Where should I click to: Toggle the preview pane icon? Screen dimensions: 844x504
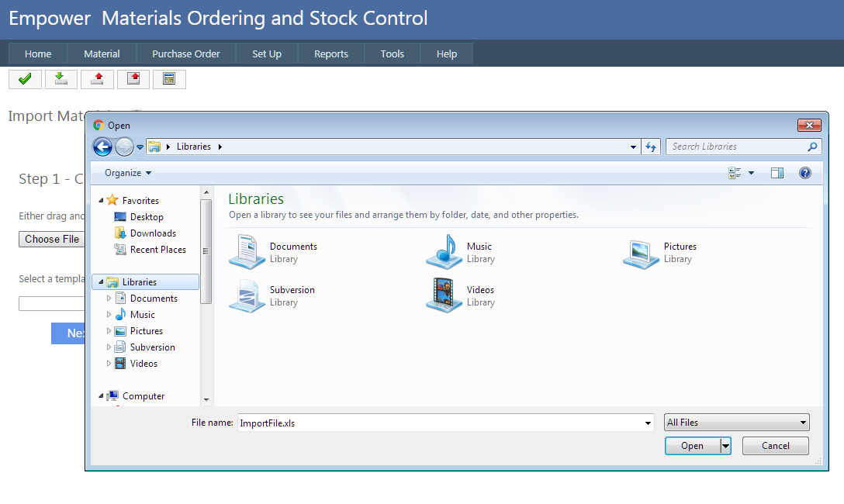777,173
